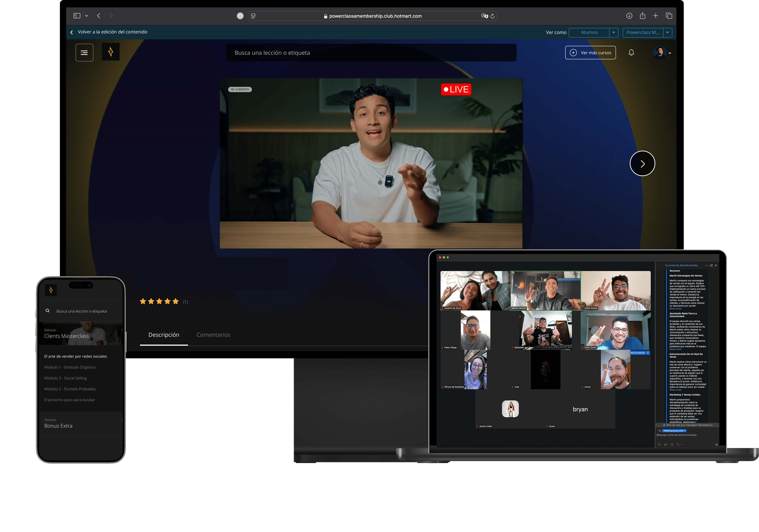Open the notifications bell
The height and width of the screenshot is (532, 759).
631,52
